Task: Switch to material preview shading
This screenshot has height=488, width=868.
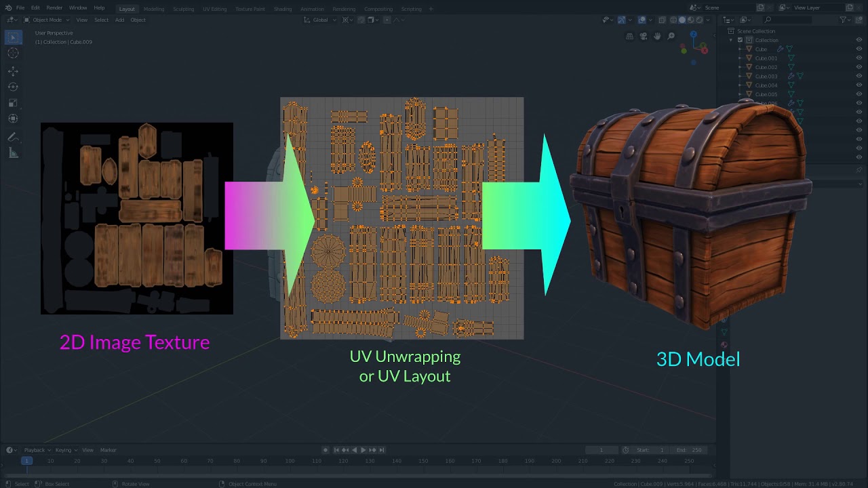Action: (691, 20)
